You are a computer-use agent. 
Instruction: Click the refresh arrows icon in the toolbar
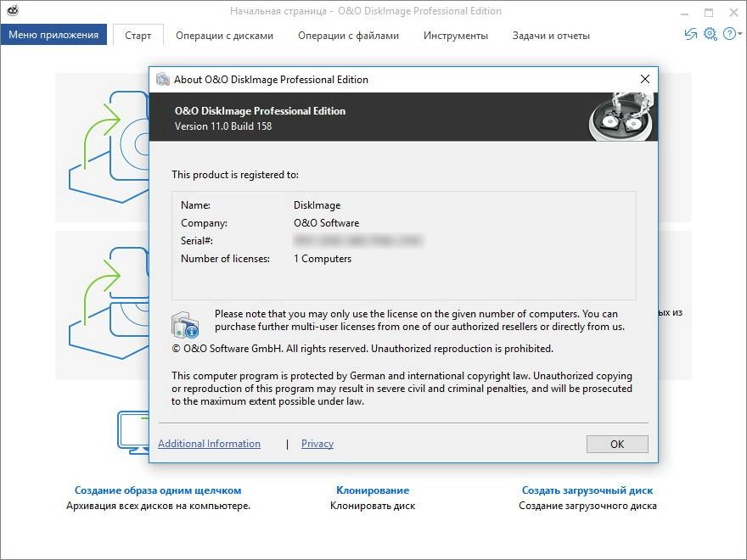(690, 34)
